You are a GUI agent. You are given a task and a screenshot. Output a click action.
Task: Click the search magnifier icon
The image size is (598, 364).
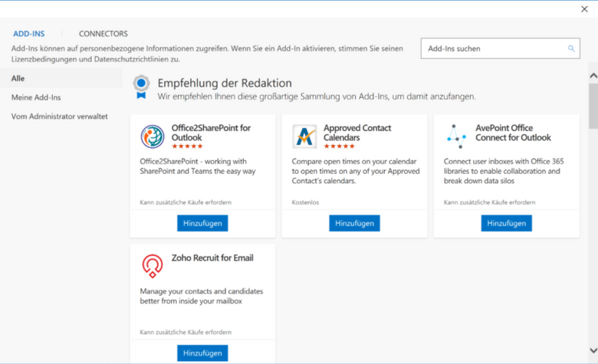click(x=571, y=48)
